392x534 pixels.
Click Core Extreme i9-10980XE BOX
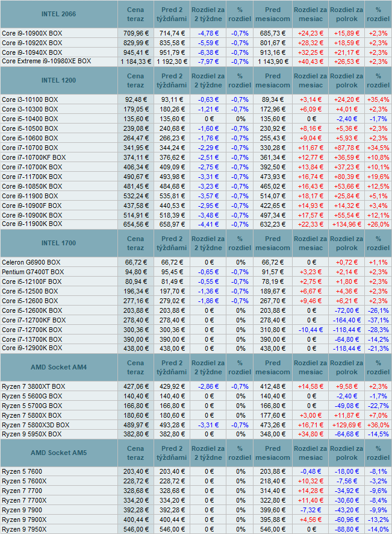[x=46, y=61]
